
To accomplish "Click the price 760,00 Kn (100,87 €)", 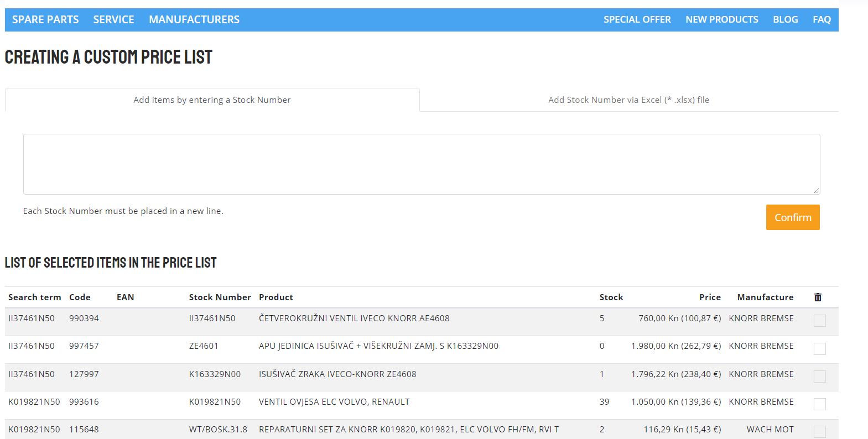I will click(680, 318).
